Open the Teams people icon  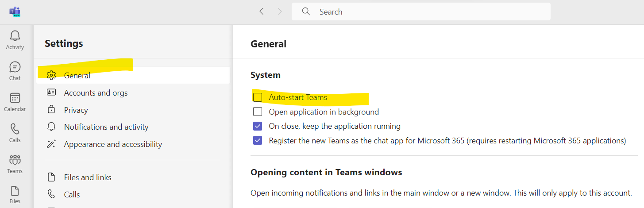pos(15,159)
